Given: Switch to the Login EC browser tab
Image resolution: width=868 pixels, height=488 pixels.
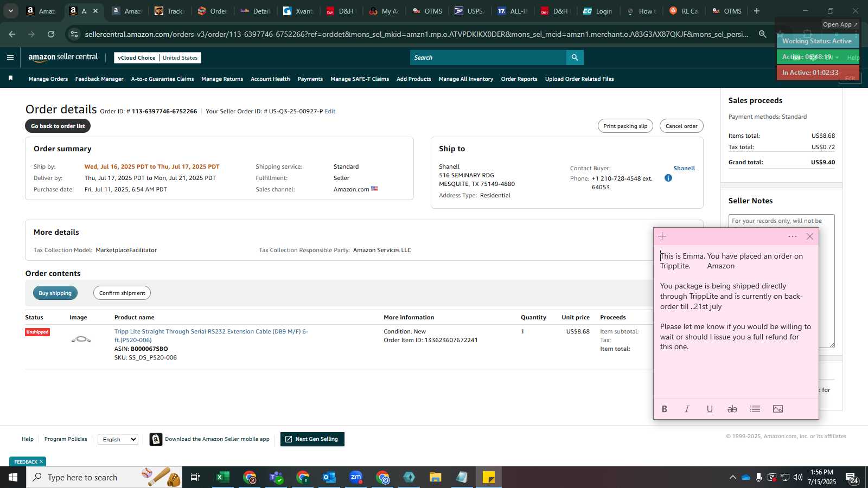Looking at the screenshot, I should [x=598, y=11].
